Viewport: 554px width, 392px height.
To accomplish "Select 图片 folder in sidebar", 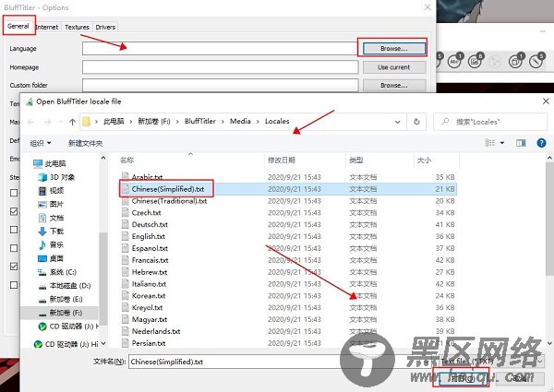I will (x=51, y=204).
